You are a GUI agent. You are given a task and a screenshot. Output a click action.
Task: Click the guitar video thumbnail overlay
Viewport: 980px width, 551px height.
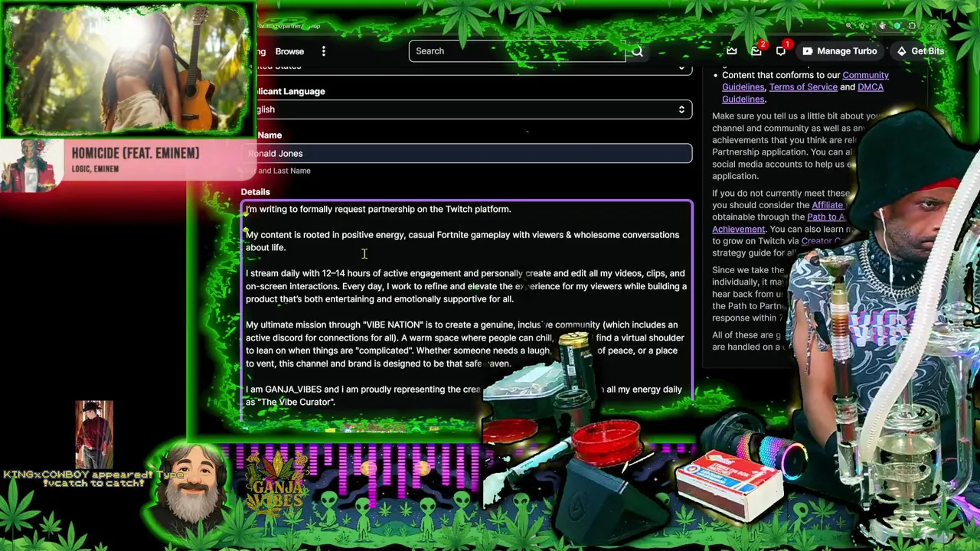[128, 69]
